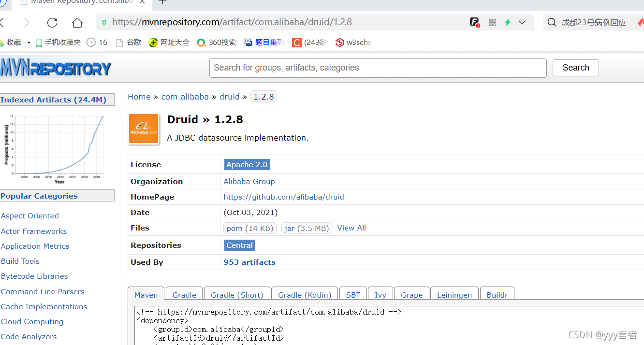Click the Apache 2.0 license badge
644x345 pixels.
(x=247, y=165)
